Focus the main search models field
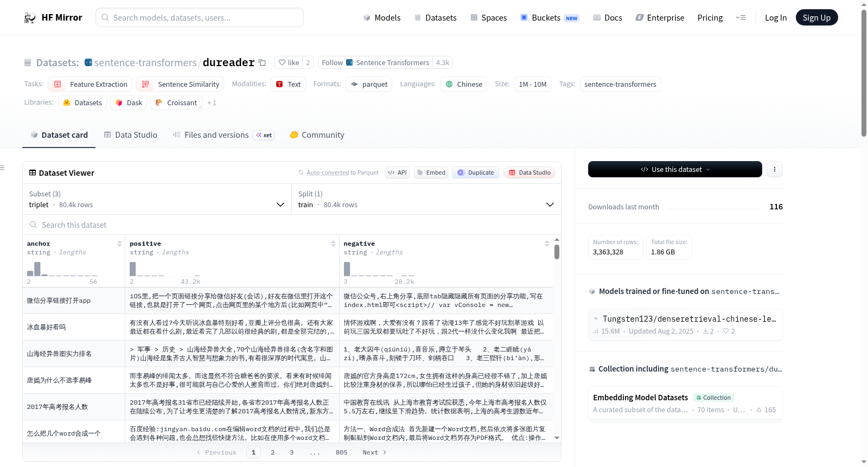868x467 pixels. 200,17
